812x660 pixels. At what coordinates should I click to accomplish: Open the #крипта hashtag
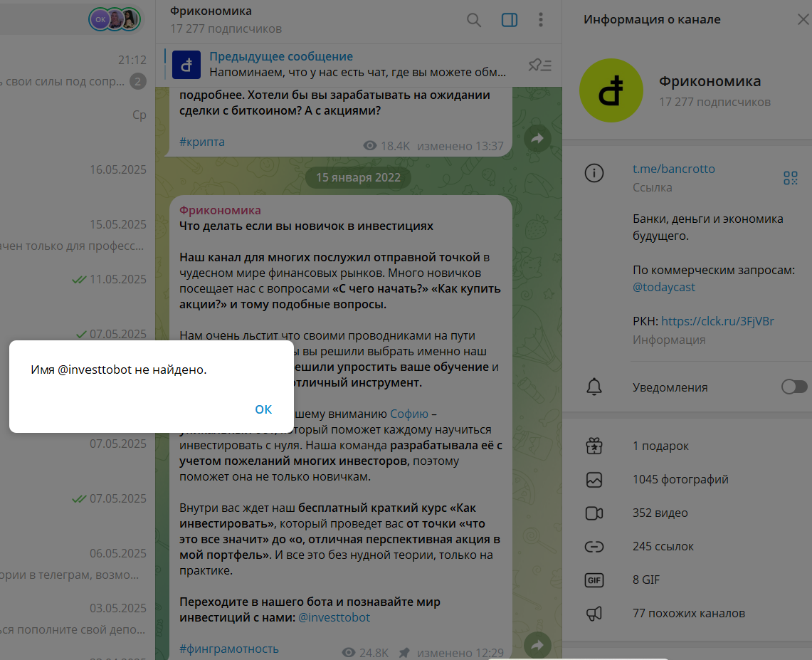[202, 142]
